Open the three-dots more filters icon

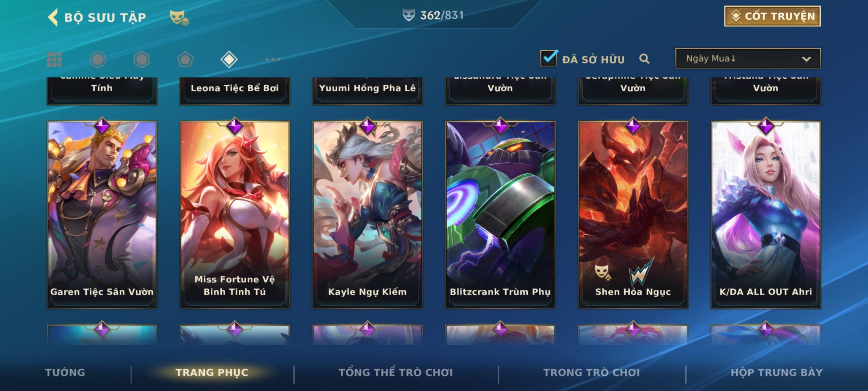pos(273,59)
